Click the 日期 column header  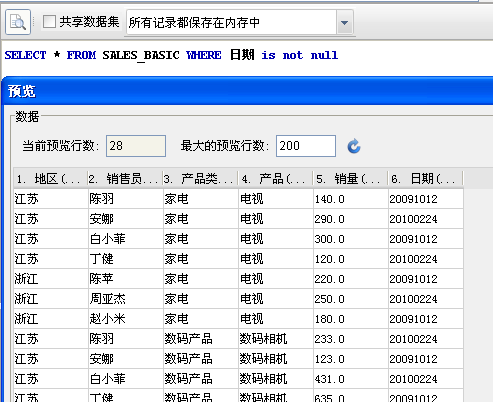(425, 179)
